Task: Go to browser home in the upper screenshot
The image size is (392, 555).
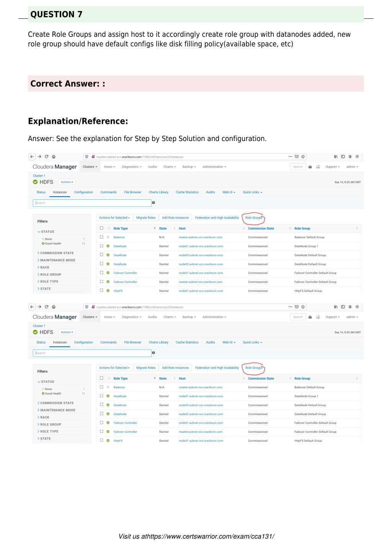Action: [54, 156]
